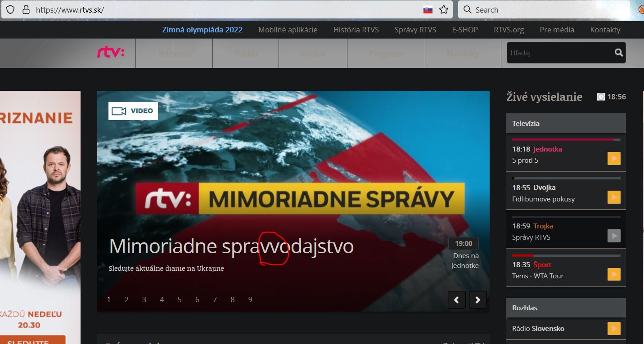Click the Dvojka program progress bar
The image size is (644, 344).
tap(566, 179)
